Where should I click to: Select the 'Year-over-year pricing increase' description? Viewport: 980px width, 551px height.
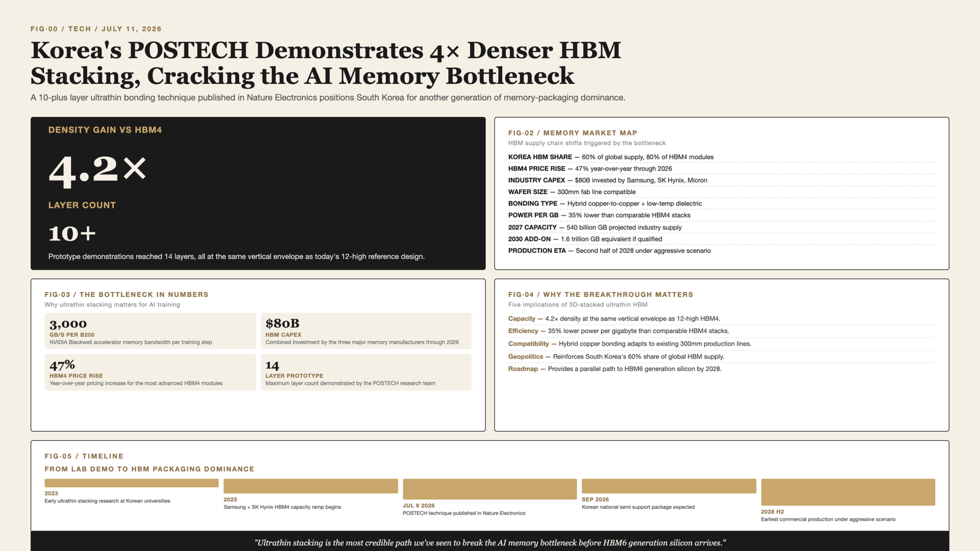point(136,383)
